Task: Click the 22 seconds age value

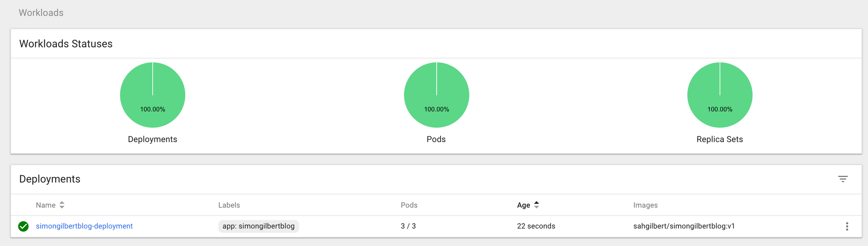Action: [536, 226]
